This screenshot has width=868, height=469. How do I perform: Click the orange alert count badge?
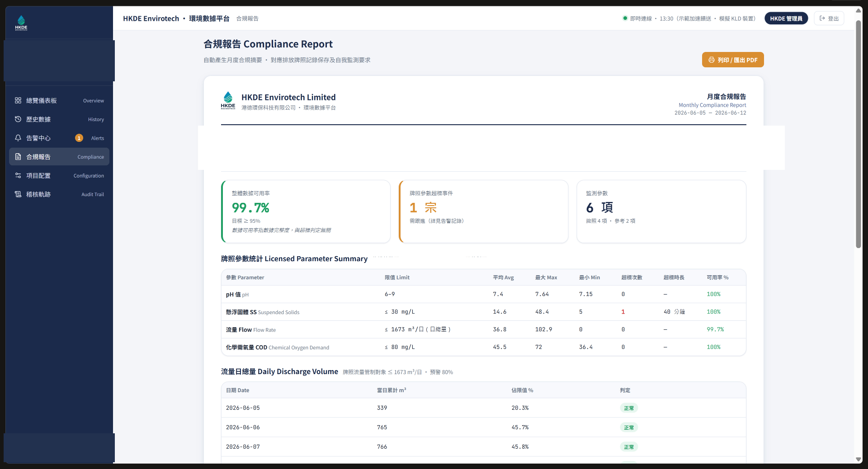click(79, 138)
